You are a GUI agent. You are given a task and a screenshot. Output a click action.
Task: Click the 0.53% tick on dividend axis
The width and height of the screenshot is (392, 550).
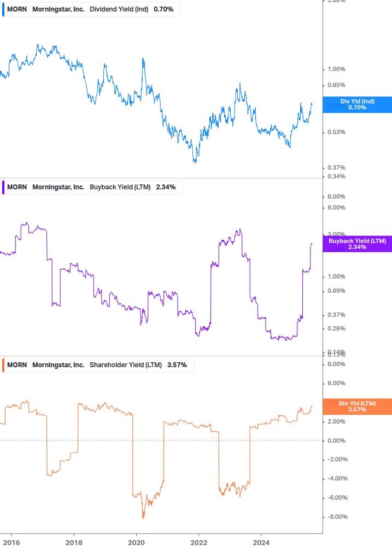[x=336, y=132]
